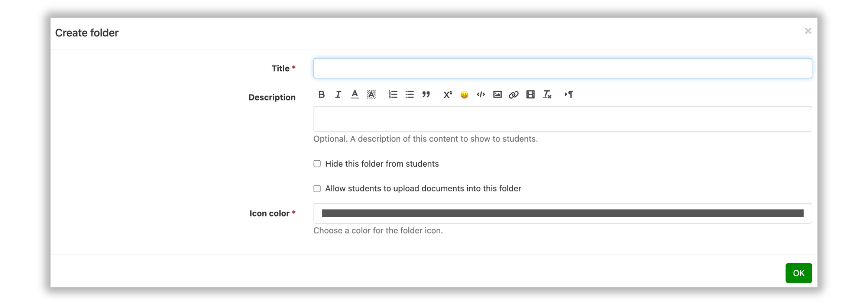Insert a hyperlink
The height and width of the screenshot is (305, 868).
coord(514,94)
